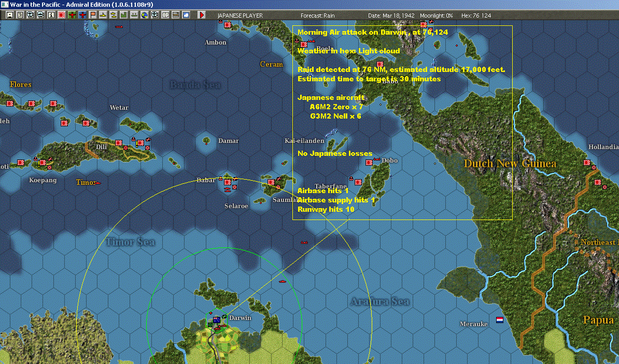
Task: Select the Japanese base flag at Boela
Action: tap(304, 45)
